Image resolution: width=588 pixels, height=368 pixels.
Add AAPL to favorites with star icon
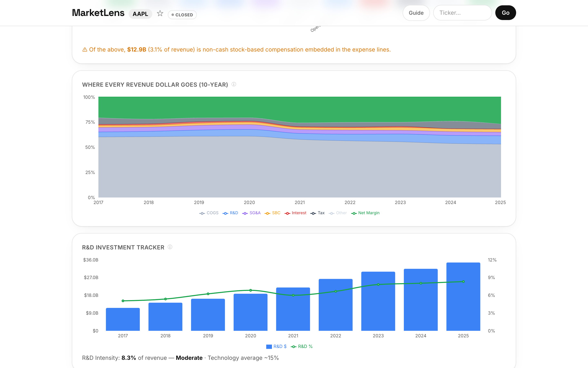160,13
